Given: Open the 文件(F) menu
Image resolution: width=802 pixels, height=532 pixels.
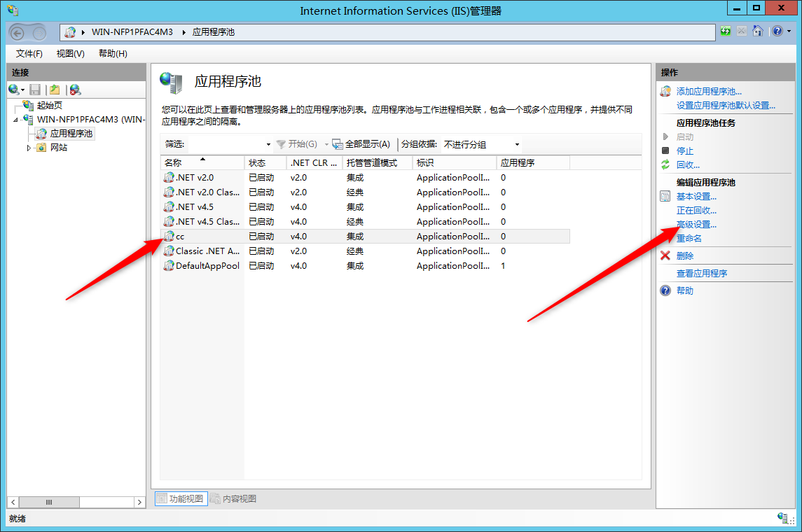Looking at the screenshot, I should (29, 54).
